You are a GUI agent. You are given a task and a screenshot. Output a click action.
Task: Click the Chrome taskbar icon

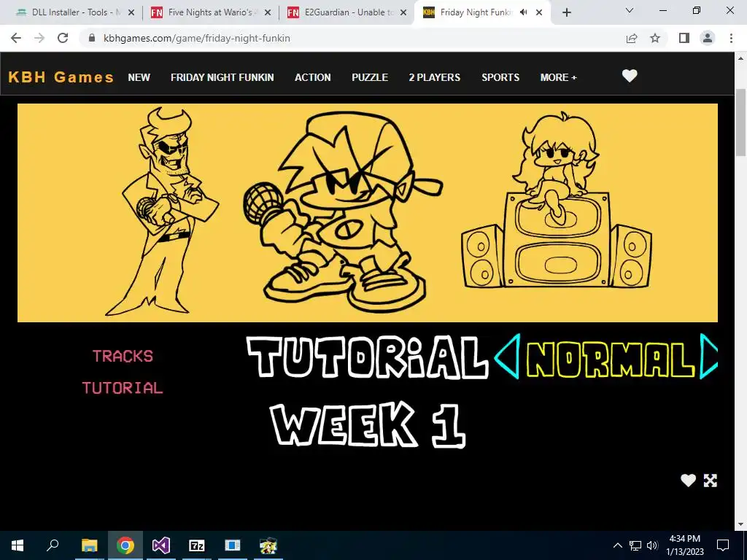(125, 545)
